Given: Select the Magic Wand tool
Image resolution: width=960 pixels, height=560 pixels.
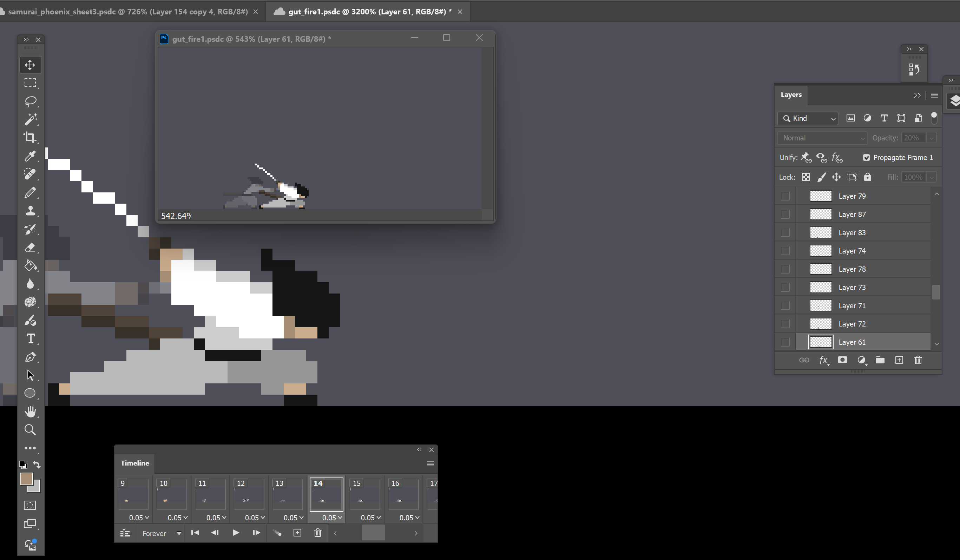Looking at the screenshot, I should 30,119.
